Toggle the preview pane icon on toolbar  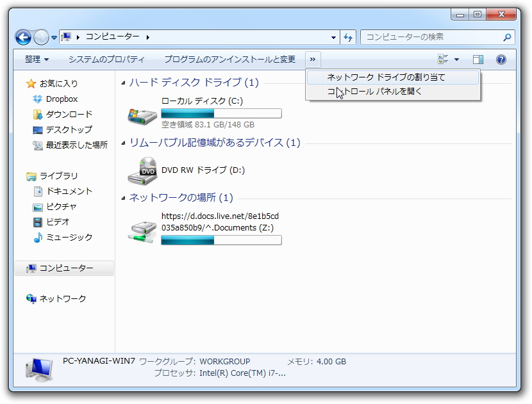click(x=477, y=59)
